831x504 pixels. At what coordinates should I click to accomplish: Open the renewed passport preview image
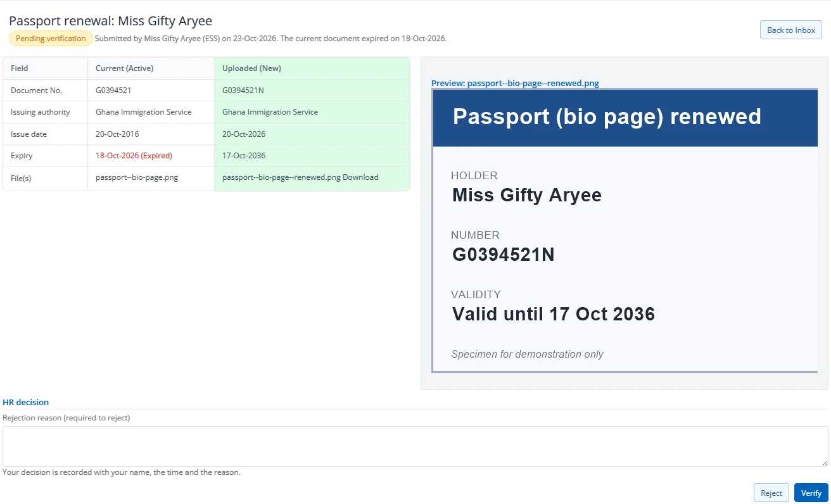(625, 230)
